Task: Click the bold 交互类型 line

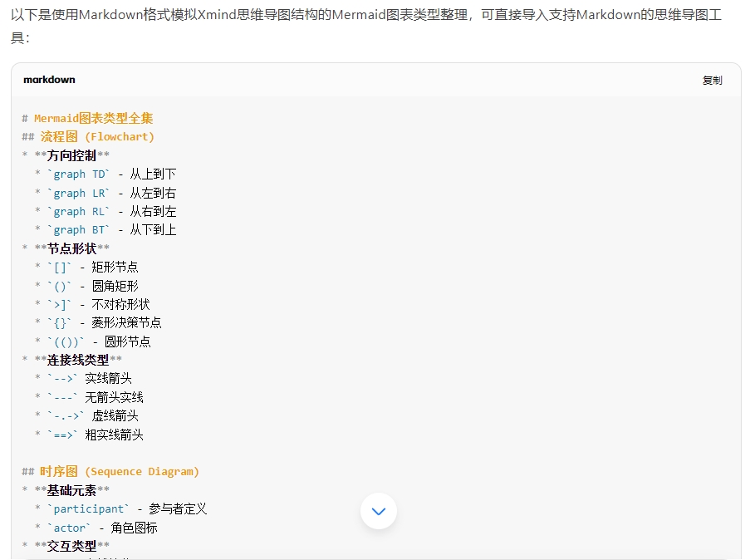Action: pos(66,546)
